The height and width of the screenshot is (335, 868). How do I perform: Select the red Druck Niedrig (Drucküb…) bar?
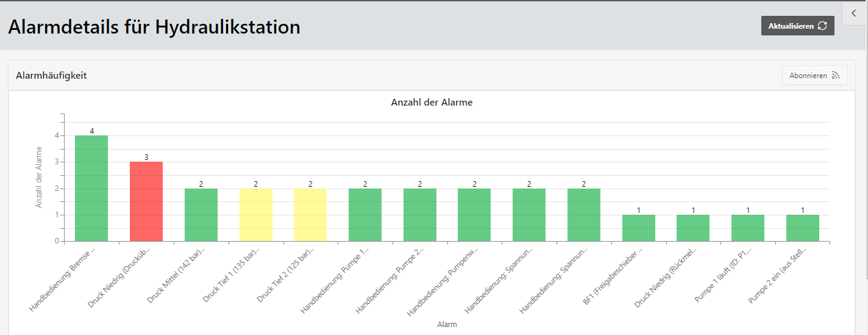(146, 201)
